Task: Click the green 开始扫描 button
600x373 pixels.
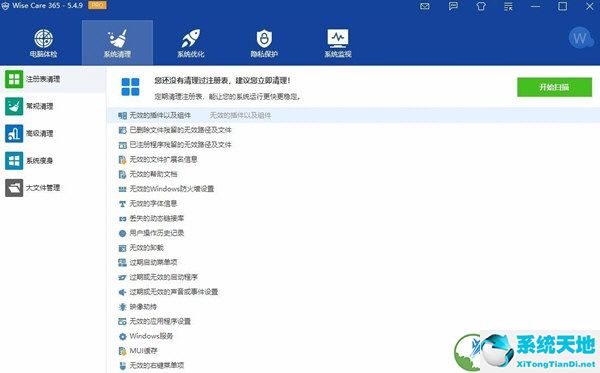Action: (554, 87)
